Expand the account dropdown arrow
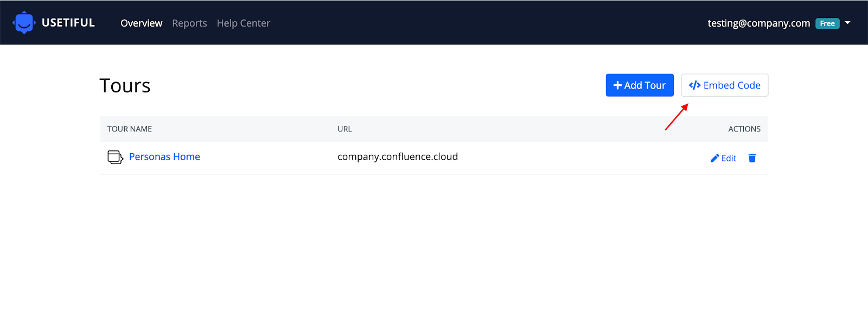The width and height of the screenshot is (868, 320). (x=847, y=23)
